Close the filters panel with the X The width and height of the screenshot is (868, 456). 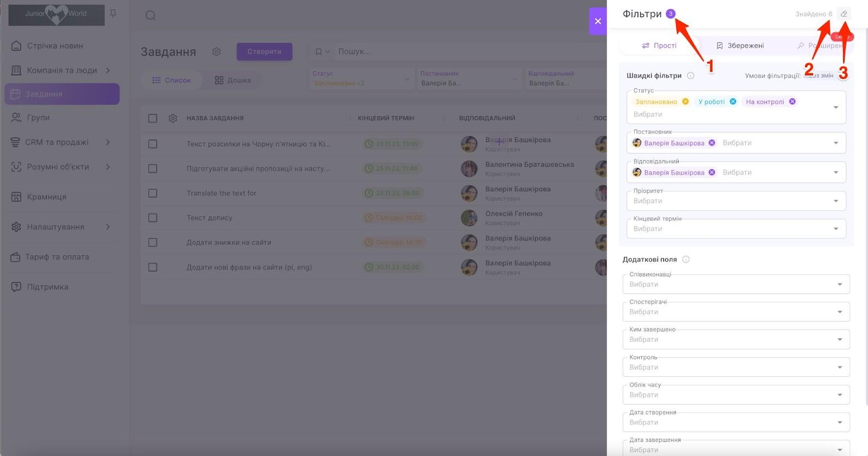pyautogui.click(x=598, y=21)
